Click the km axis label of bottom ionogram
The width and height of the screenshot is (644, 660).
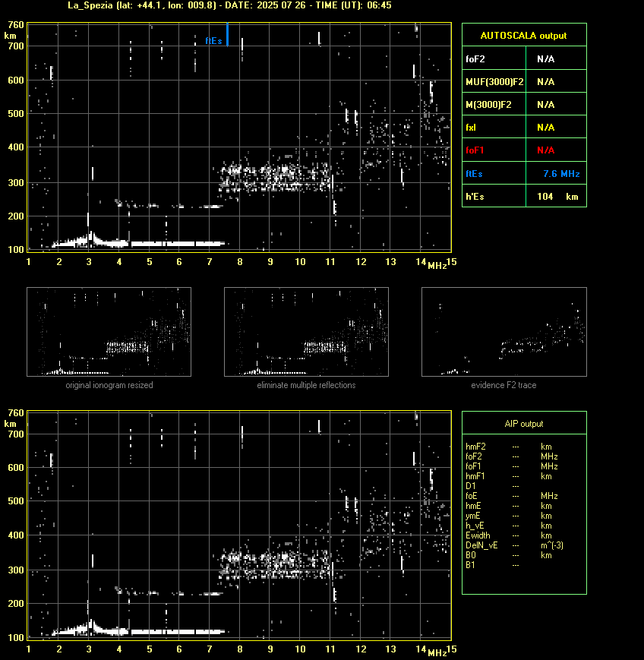pyautogui.click(x=10, y=424)
